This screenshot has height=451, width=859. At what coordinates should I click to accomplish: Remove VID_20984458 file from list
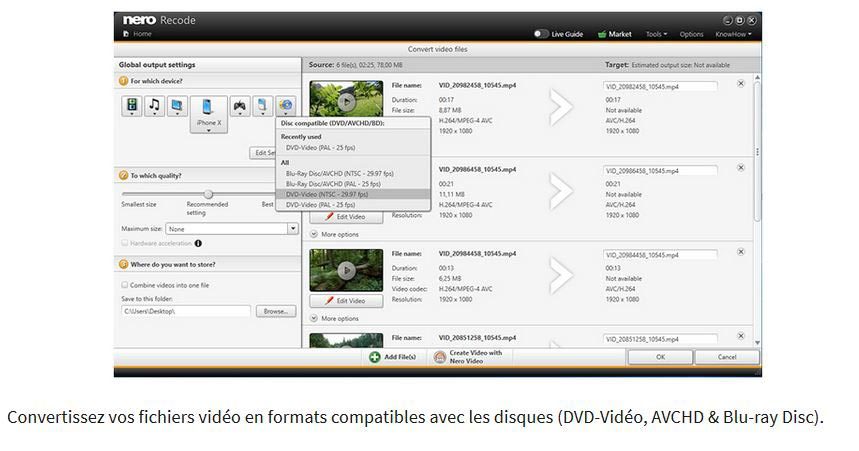click(x=741, y=252)
